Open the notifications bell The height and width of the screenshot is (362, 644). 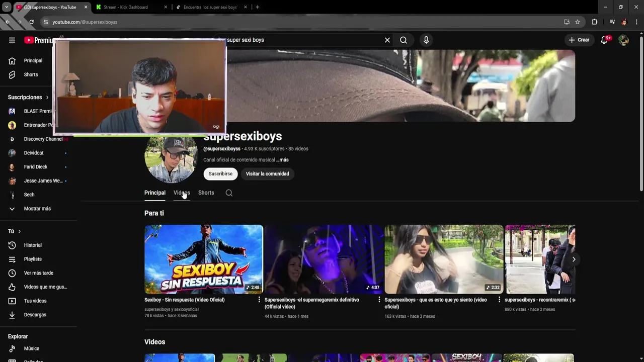(x=605, y=40)
